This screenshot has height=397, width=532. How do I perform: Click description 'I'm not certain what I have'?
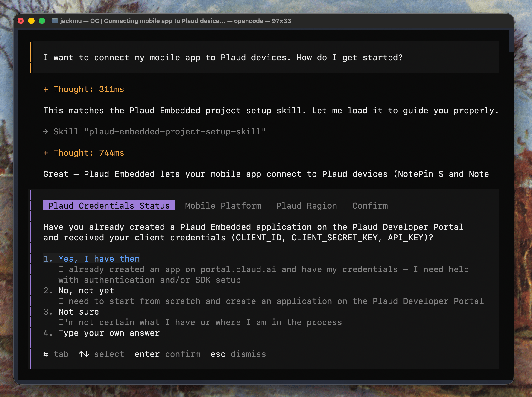point(200,322)
